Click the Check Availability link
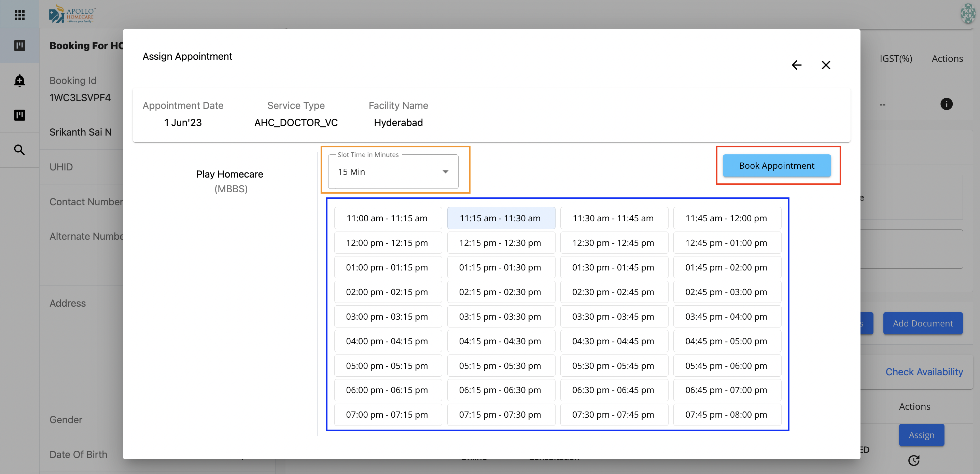Image resolution: width=980 pixels, height=474 pixels. tap(924, 372)
